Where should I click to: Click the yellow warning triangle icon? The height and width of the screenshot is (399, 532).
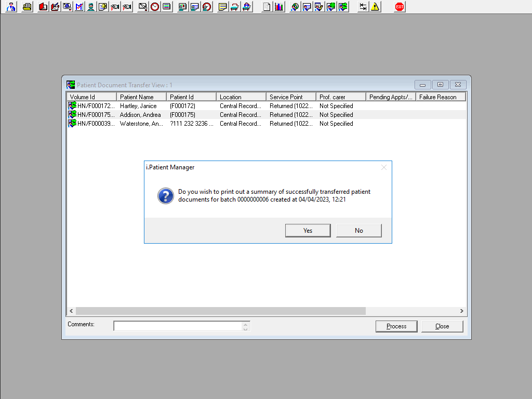(x=375, y=7)
